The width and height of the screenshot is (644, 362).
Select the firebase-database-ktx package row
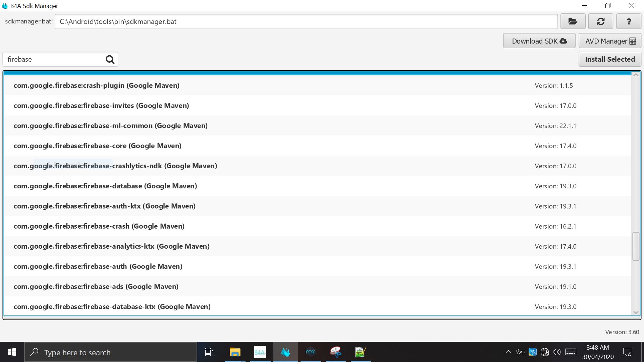[317, 306]
